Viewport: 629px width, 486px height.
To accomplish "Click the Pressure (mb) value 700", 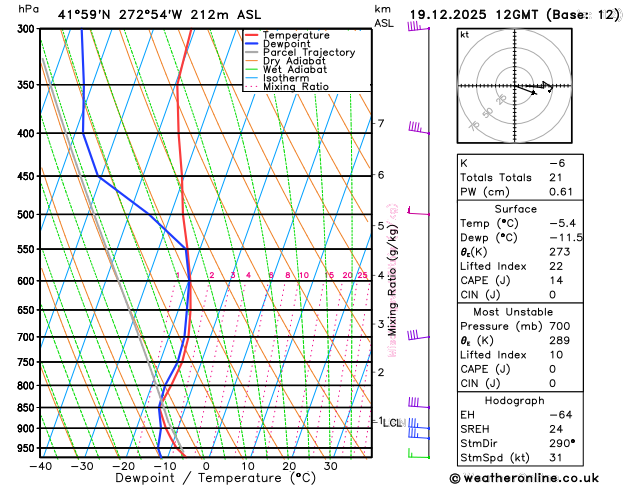I will 560,326.
